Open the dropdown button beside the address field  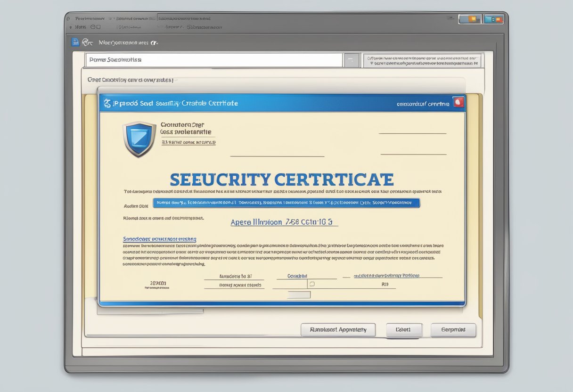tap(351, 60)
